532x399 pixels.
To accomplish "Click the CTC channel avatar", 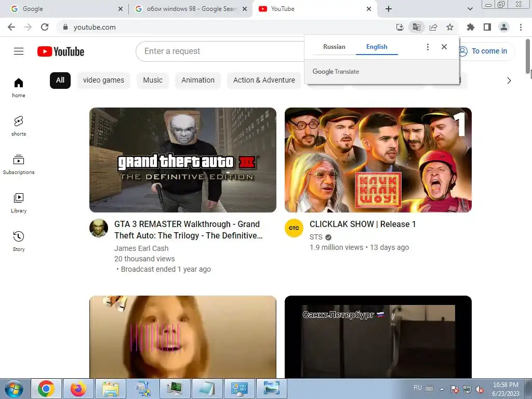I will click(294, 228).
